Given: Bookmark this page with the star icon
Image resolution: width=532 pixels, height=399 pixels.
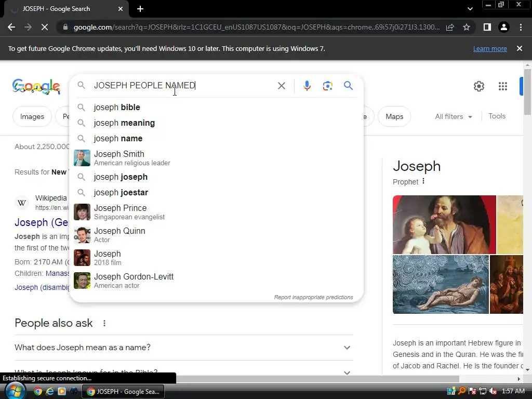Looking at the screenshot, I should 467,27.
